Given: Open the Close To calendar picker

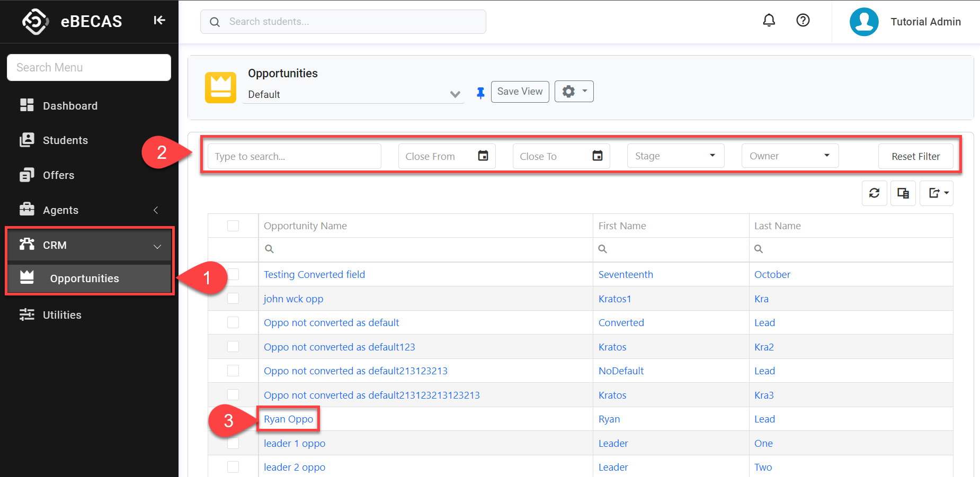Looking at the screenshot, I should click(x=598, y=156).
